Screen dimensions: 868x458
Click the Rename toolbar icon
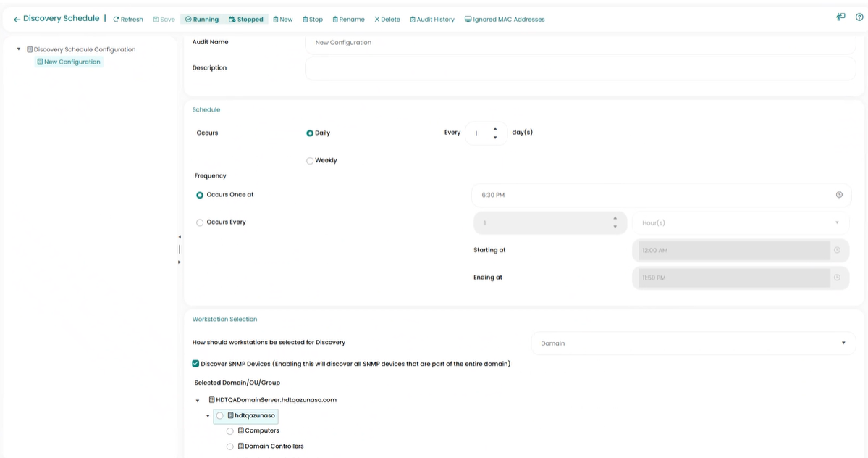pyautogui.click(x=335, y=20)
